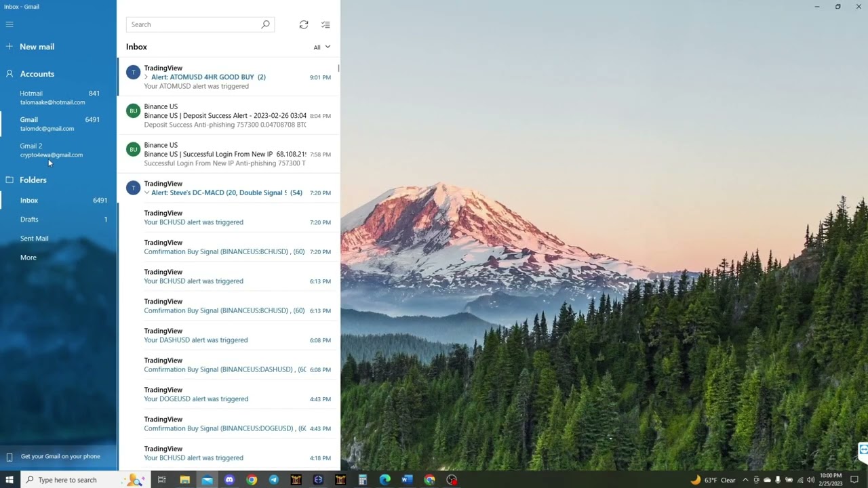Click the taskbar search box
Viewport: 868px width, 488px height.
coord(85,480)
